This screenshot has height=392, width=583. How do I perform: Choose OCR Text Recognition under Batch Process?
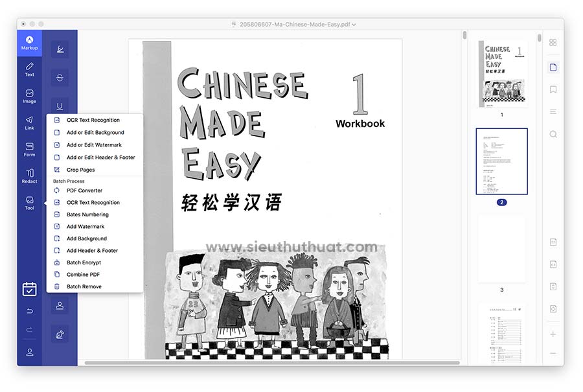tap(95, 203)
